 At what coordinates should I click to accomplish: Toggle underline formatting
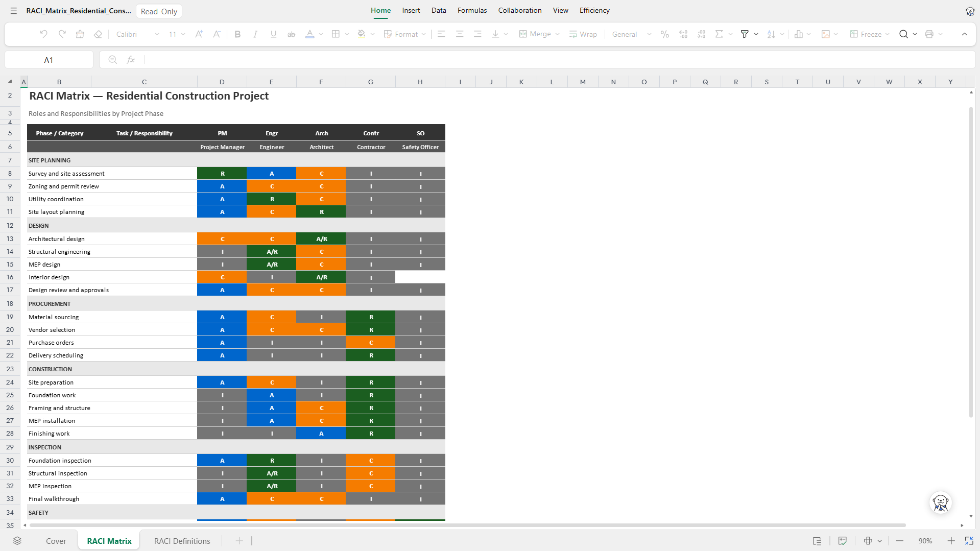[x=273, y=34]
